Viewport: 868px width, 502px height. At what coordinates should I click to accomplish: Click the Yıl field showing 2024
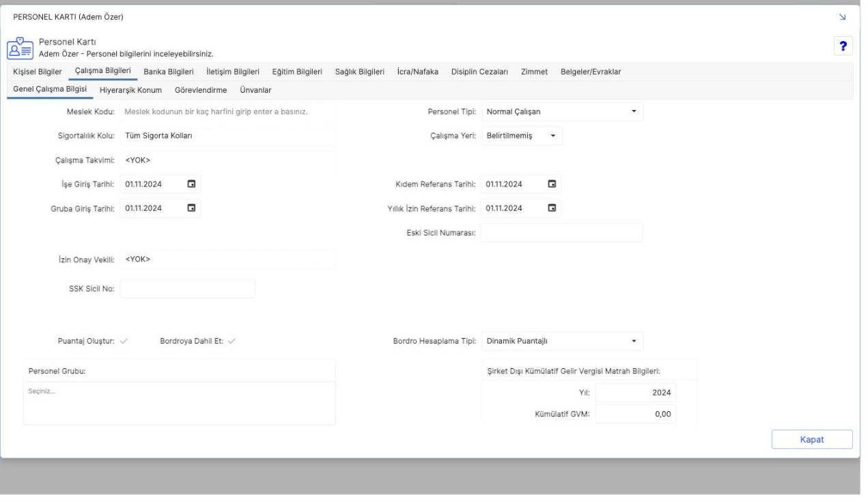click(x=636, y=393)
